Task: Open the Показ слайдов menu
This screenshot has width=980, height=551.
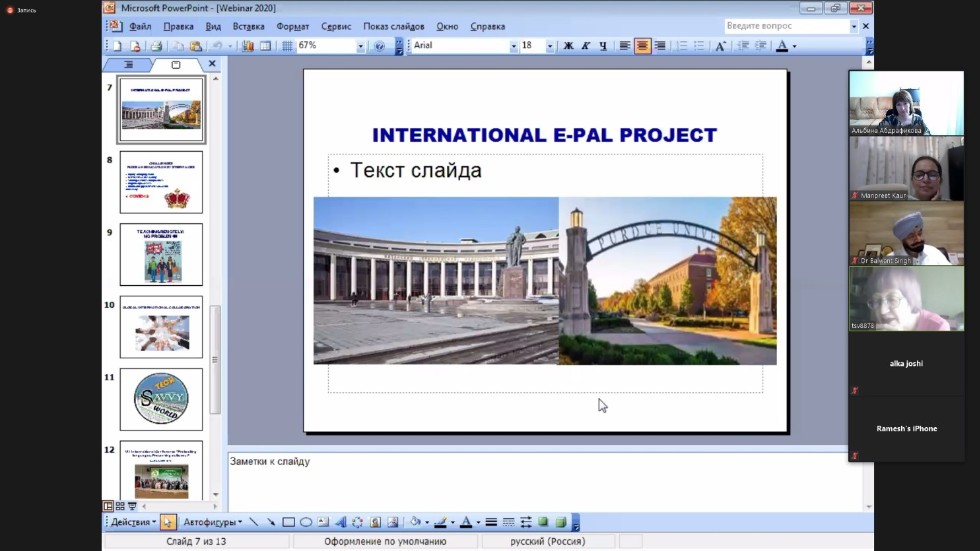Action: pos(395,26)
